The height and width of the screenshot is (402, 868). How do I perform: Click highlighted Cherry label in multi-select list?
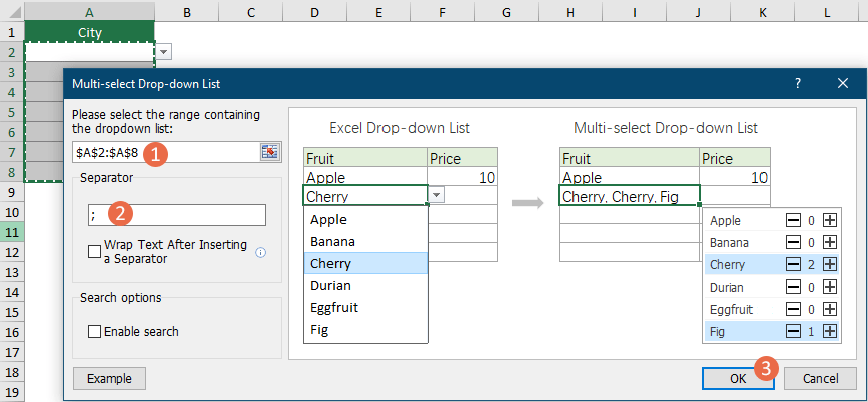727,265
